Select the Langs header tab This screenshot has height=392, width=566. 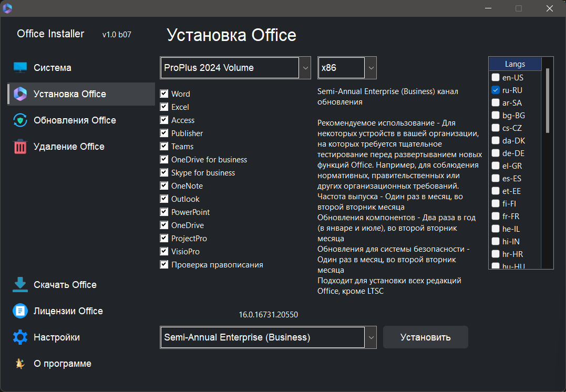[x=514, y=63]
